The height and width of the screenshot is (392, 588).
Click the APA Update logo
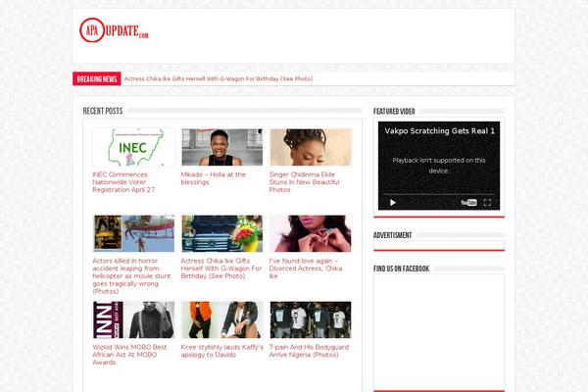point(114,30)
